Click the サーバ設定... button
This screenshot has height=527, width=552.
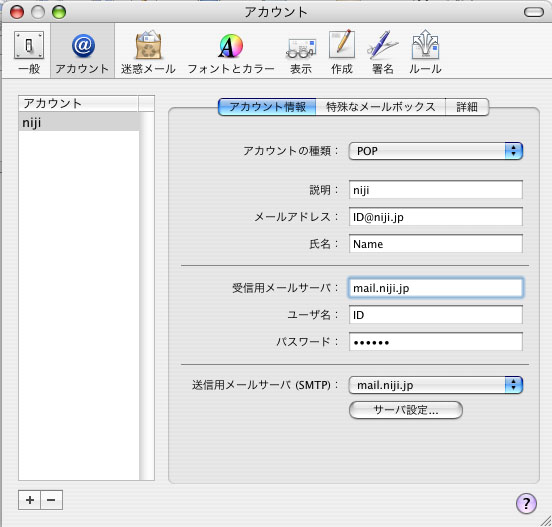click(406, 410)
